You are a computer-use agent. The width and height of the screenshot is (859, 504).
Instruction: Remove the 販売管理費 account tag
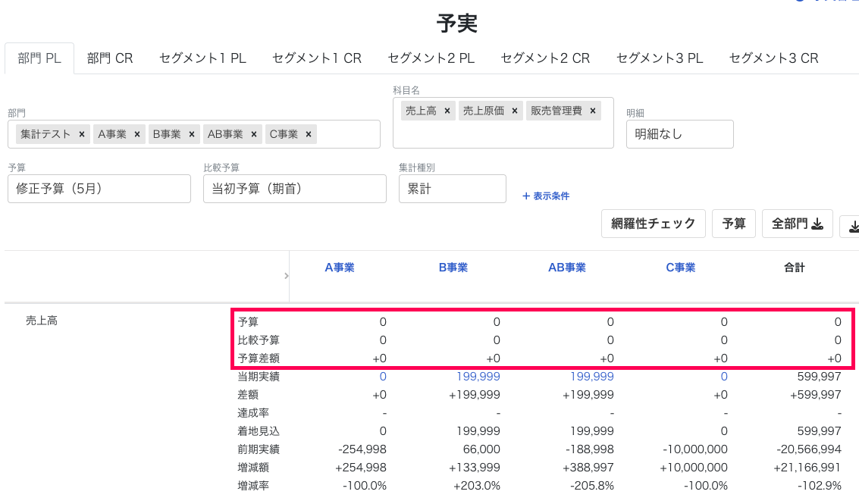tap(593, 111)
